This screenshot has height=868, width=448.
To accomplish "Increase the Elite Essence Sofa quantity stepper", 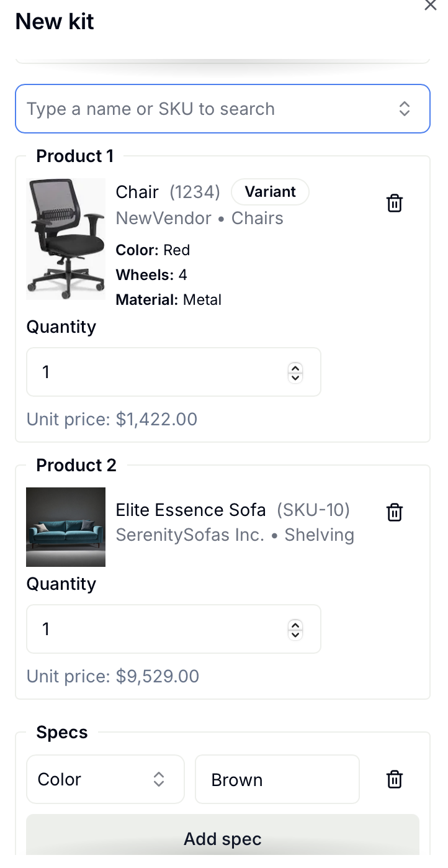I will tap(295, 625).
